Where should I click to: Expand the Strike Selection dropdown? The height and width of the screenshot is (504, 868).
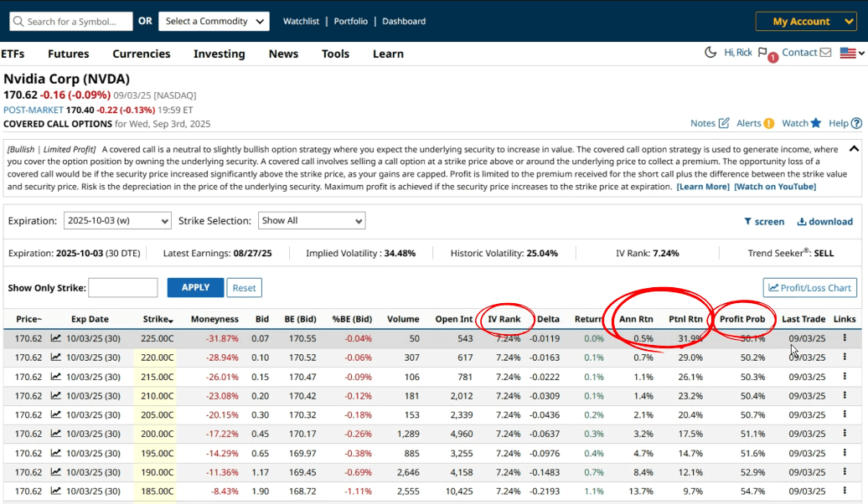[312, 221]
